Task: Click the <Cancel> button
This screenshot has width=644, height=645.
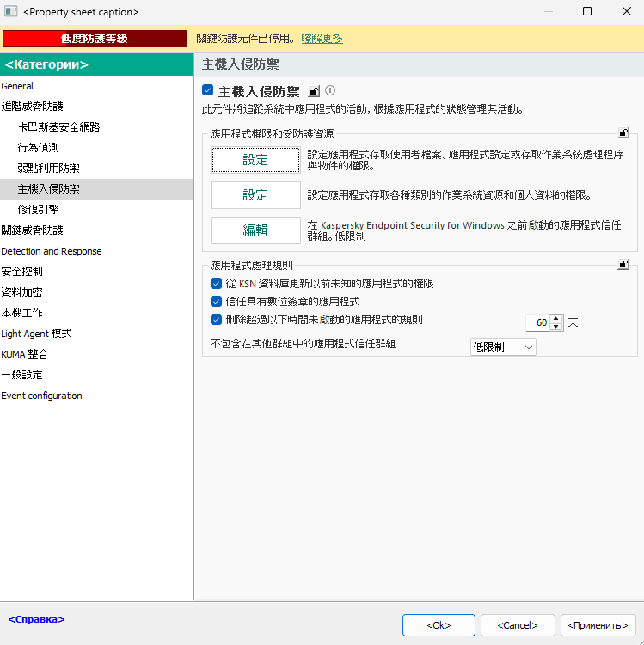Action: click(518, 625)
